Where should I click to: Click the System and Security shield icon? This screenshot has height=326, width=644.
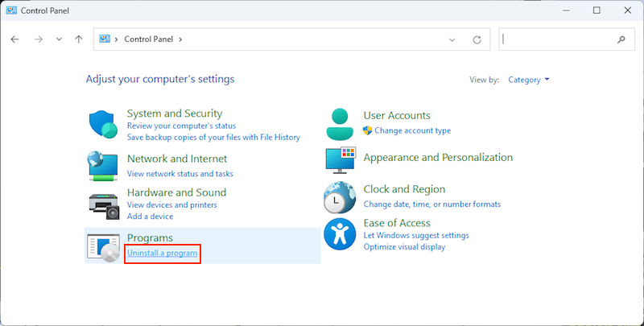coord(104,125)
